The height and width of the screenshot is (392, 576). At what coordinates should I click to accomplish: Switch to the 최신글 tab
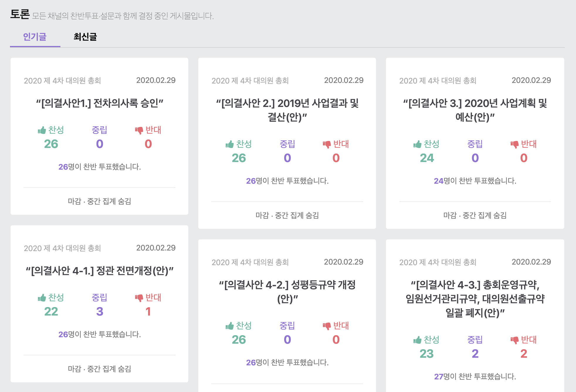[x=85, y=37]
